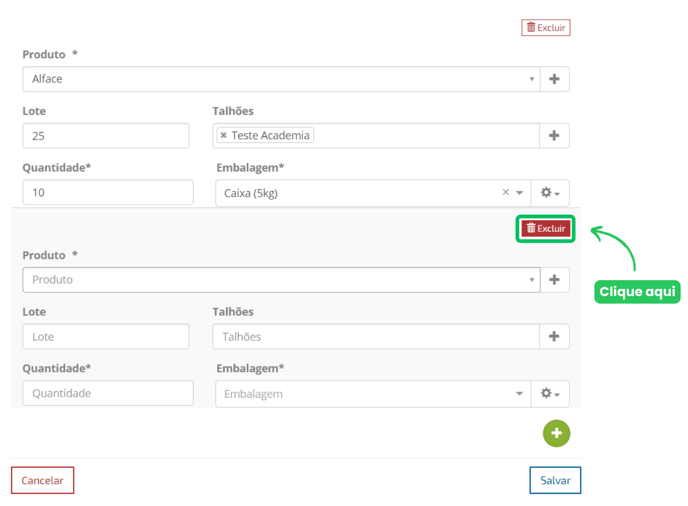The width and height of the screenshot is (688, 506).
Task: Add talhão with plus beside Teste Academia
Action: pos(554,136)
